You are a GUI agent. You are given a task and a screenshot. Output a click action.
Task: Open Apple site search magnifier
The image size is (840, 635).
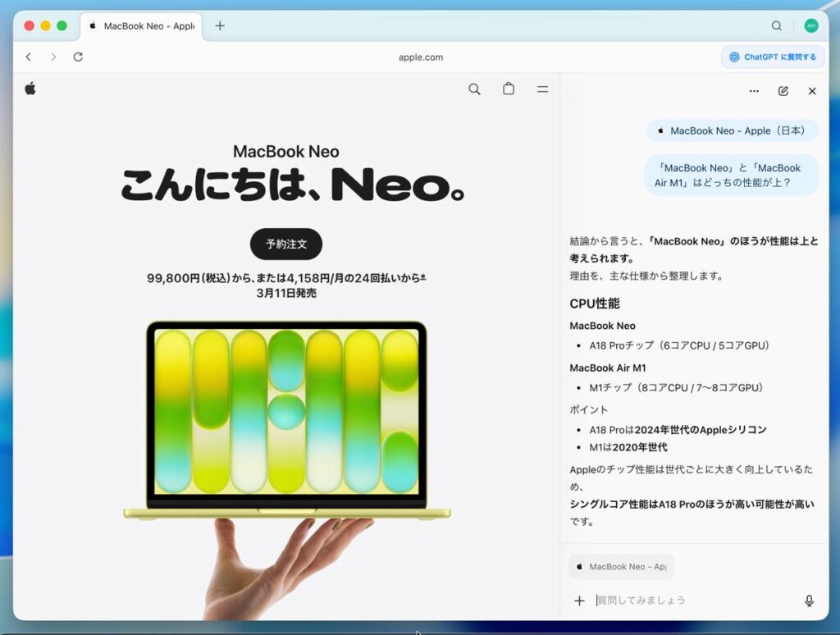tap(474, 89)
